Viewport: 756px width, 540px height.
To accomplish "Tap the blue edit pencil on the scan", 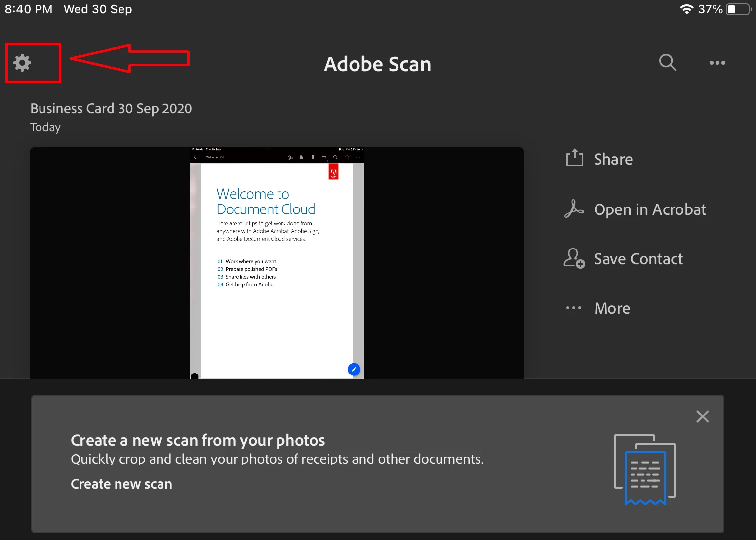I will tap(354, 369).
